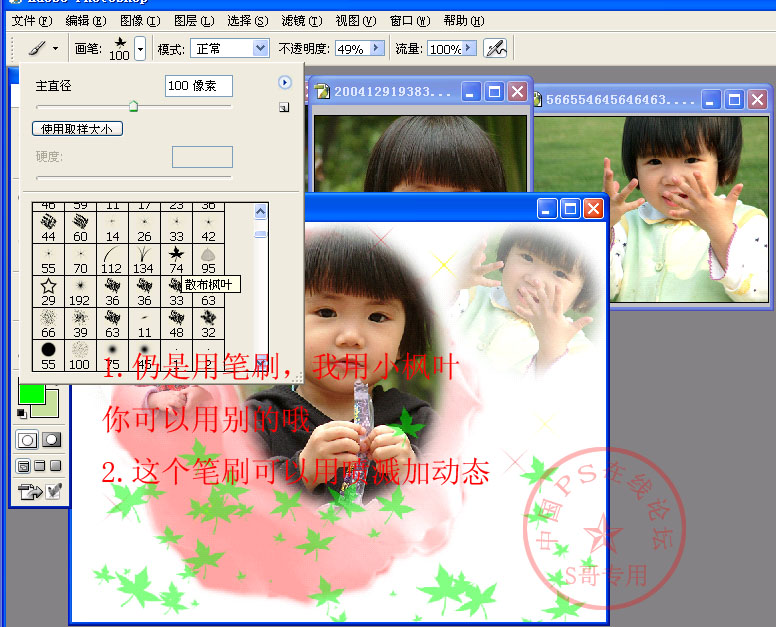776x627 pixels.
Task: Choose the 26 star brush preset
Action: (x=144, y=228)
